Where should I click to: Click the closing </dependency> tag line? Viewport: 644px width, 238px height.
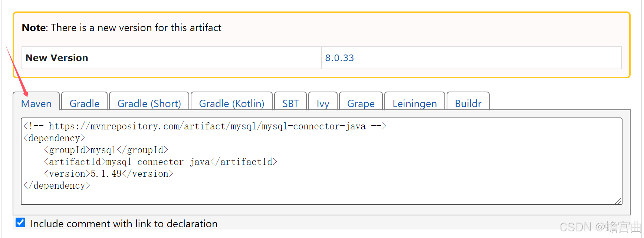click(x=57, y=185)
